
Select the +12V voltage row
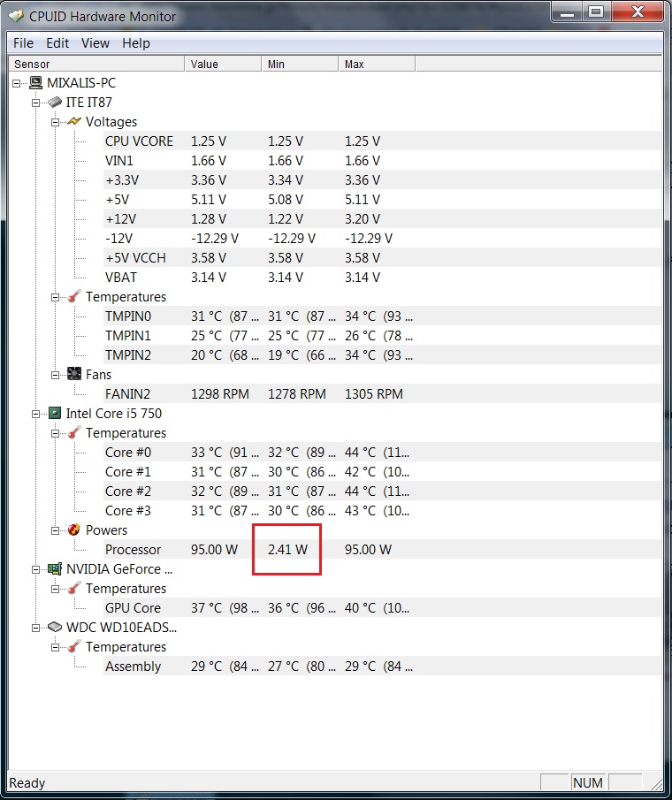(x=382, y=218)
